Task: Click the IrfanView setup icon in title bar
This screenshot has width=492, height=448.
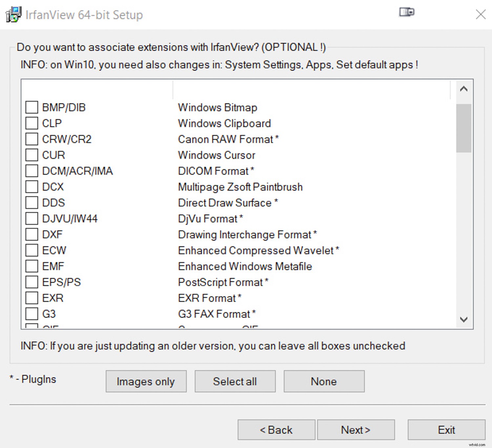Action: click(x=13, y=14)
